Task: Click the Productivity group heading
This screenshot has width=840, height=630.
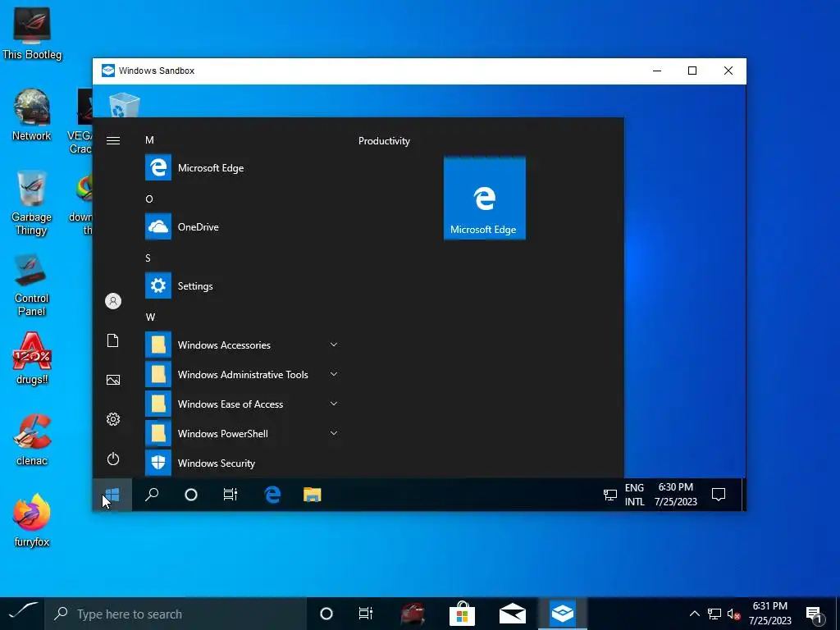Action: coord(384,141)
